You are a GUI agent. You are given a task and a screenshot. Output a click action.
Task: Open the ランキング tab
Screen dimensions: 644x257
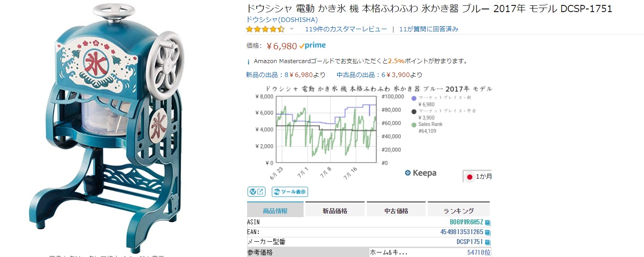point(458,211)
